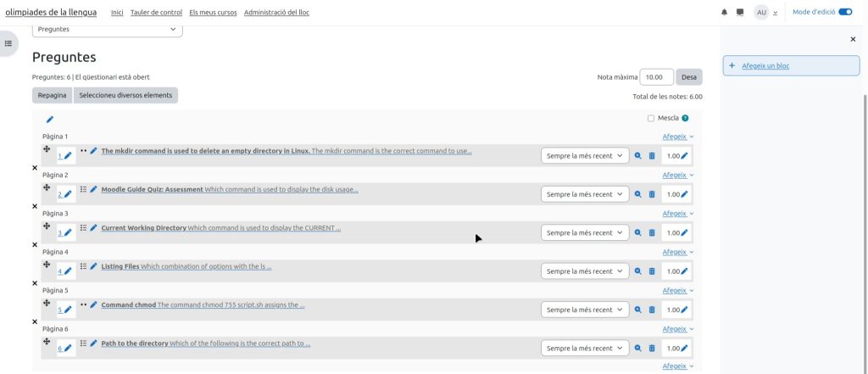This screenshot has height=374, width=868.
Task: Edit the Command chmod question settings
Action: point(94,304)
